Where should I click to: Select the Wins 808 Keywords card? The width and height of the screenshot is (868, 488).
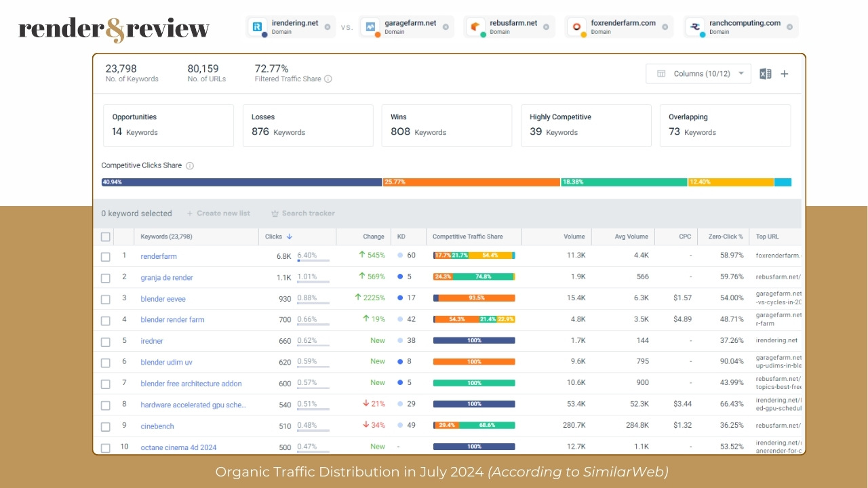click(447, 125)
